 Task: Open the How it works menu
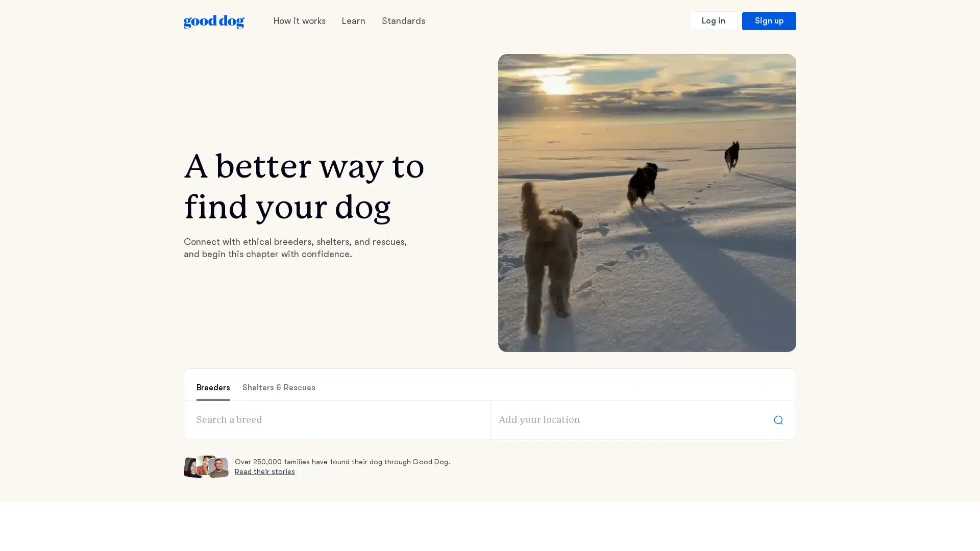tap(299, 21)
